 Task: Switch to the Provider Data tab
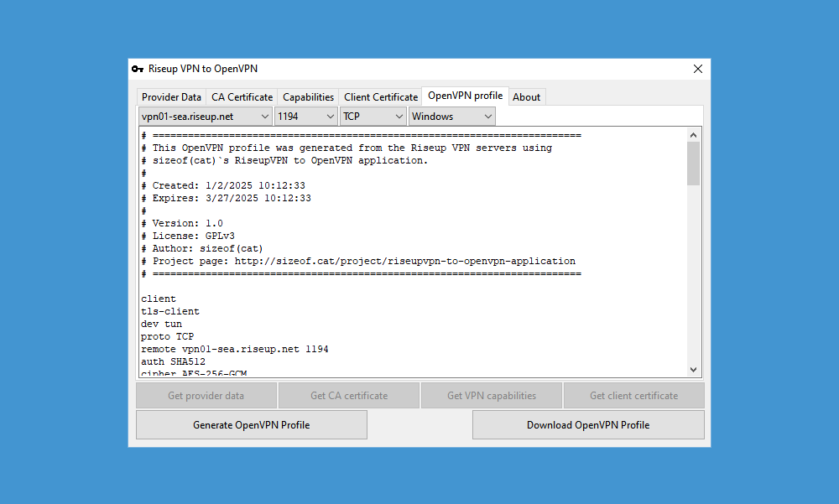click(171, 97)
